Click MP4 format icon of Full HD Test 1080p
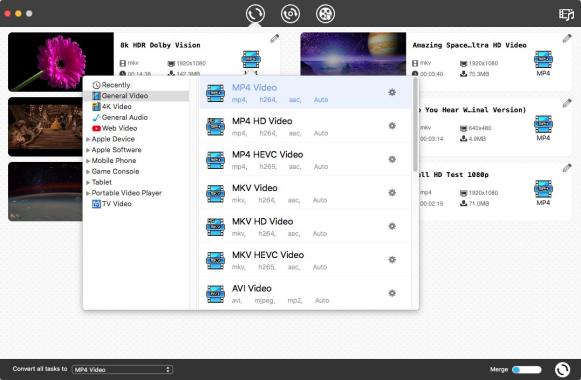The image size is (581, 380). pyautogui.click(x=543, y=189)
